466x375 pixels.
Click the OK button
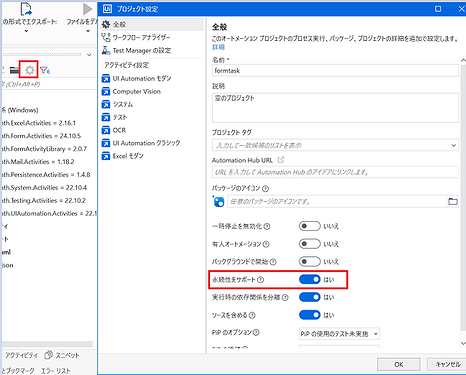click(399, 364)
